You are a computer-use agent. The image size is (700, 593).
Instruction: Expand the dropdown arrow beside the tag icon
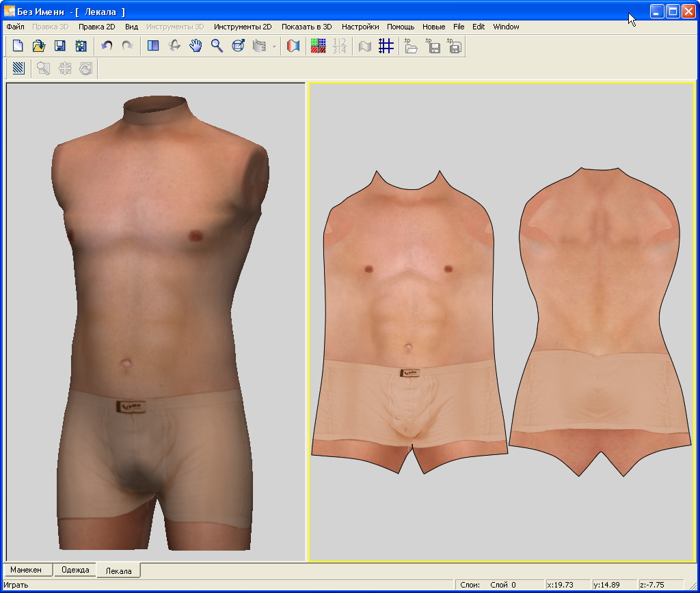click(x=274, y=47)
